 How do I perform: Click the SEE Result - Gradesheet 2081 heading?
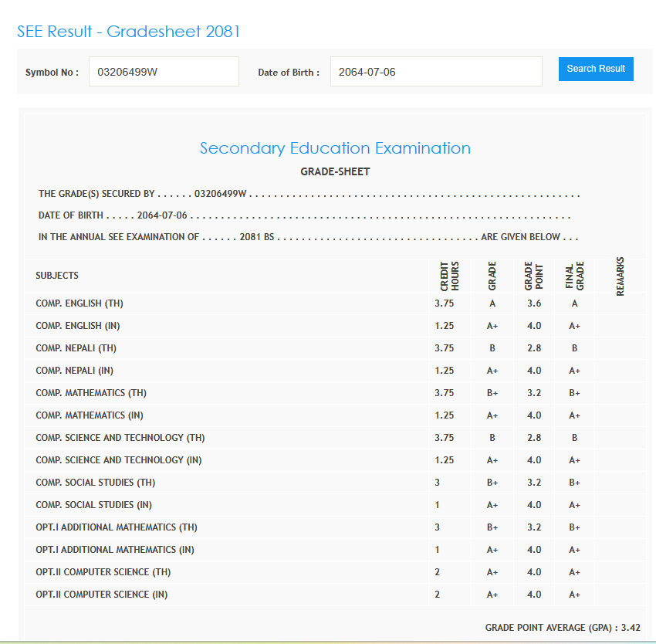(129, 32)
